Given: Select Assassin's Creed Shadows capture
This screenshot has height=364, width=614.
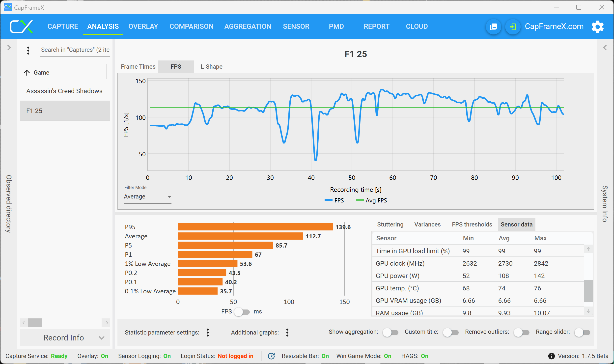Looking at the screenshot, I should tap(64, 91).
